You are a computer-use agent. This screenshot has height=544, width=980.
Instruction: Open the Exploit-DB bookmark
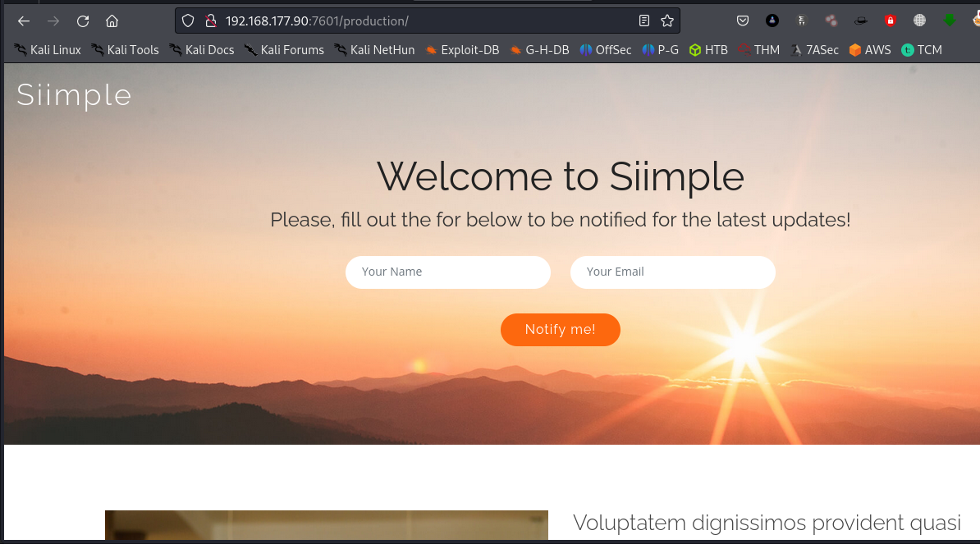click(x=462, y=50)
